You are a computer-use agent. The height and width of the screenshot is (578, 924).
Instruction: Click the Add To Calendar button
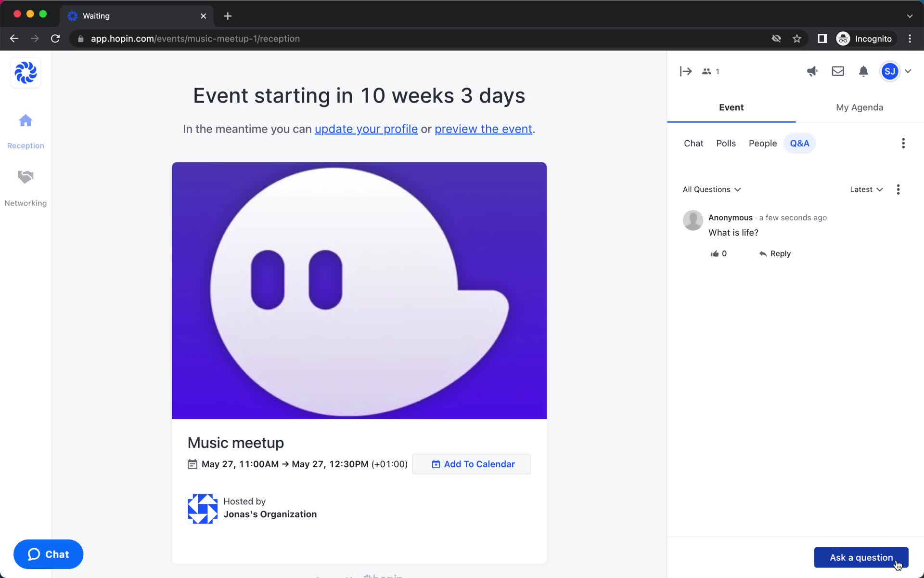(473, 464)
